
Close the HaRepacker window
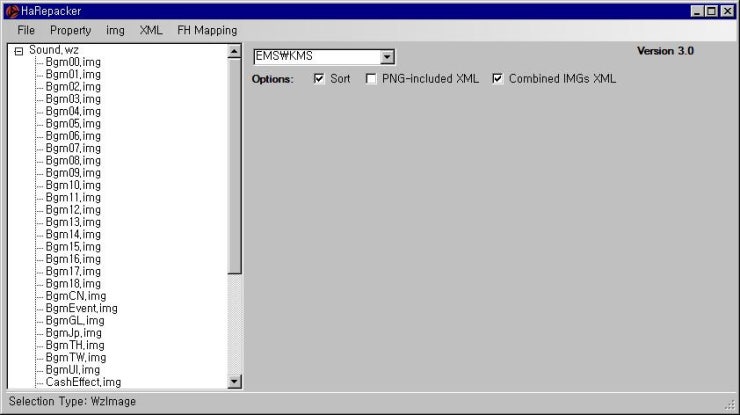pyautogui.click(x=727, y=11)
